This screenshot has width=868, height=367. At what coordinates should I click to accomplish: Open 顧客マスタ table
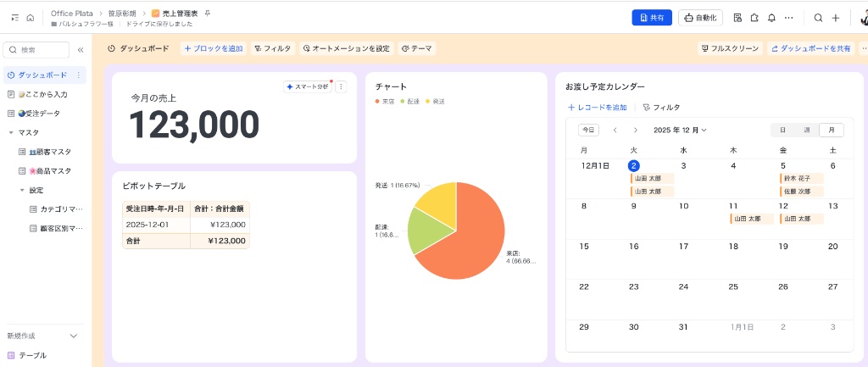[49, 152]
